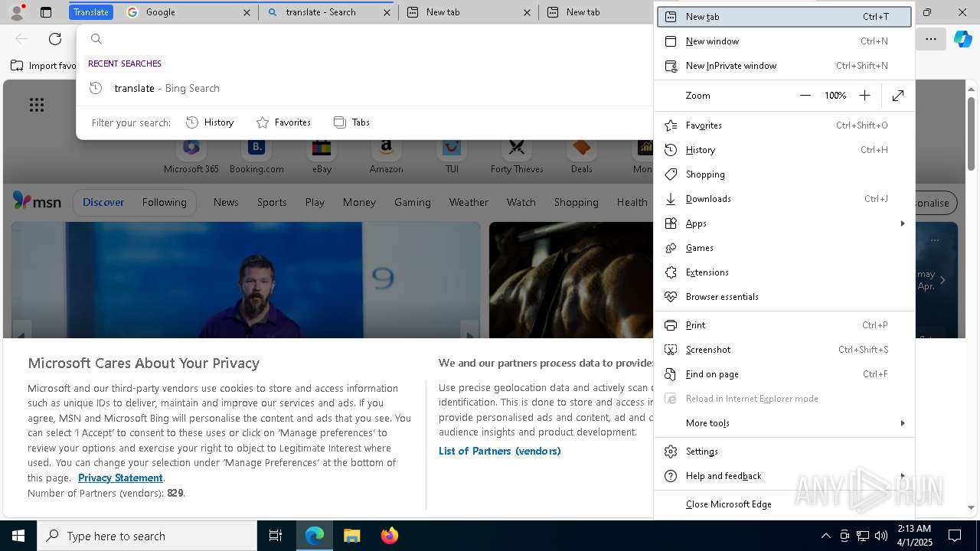Switch to the Google tab

(x=188, y=12)
